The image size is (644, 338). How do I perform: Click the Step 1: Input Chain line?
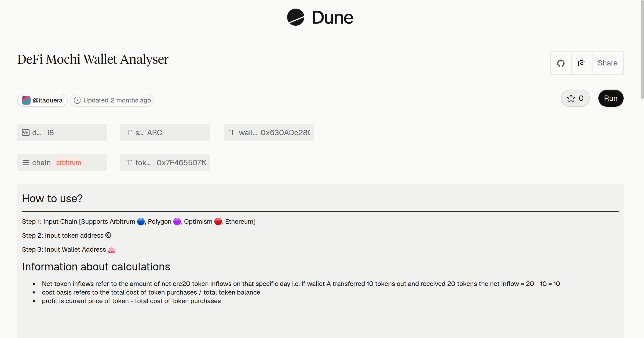pyautogui.click(x=139, y=222)
